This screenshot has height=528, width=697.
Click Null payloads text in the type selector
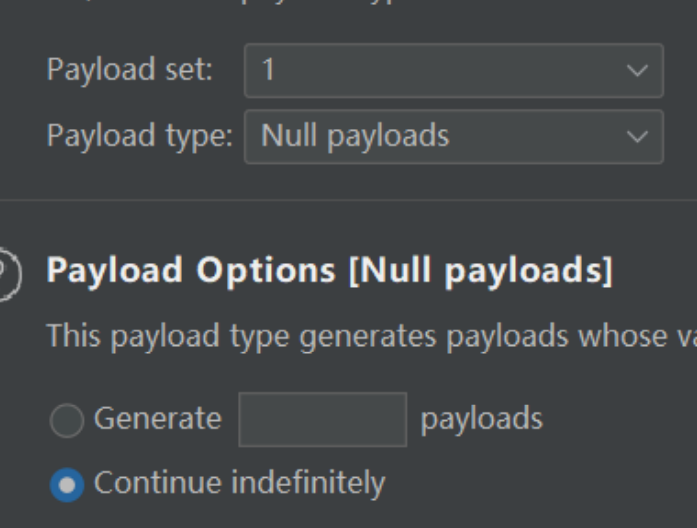355,136
